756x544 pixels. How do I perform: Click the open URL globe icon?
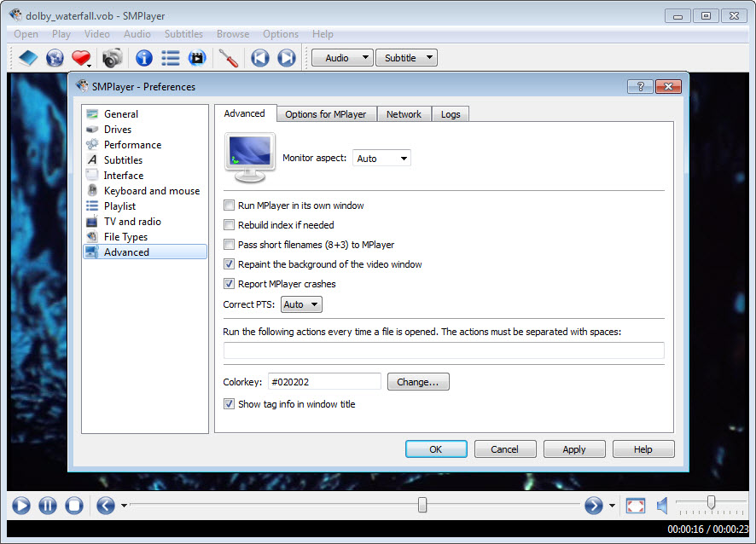point(55,58)
